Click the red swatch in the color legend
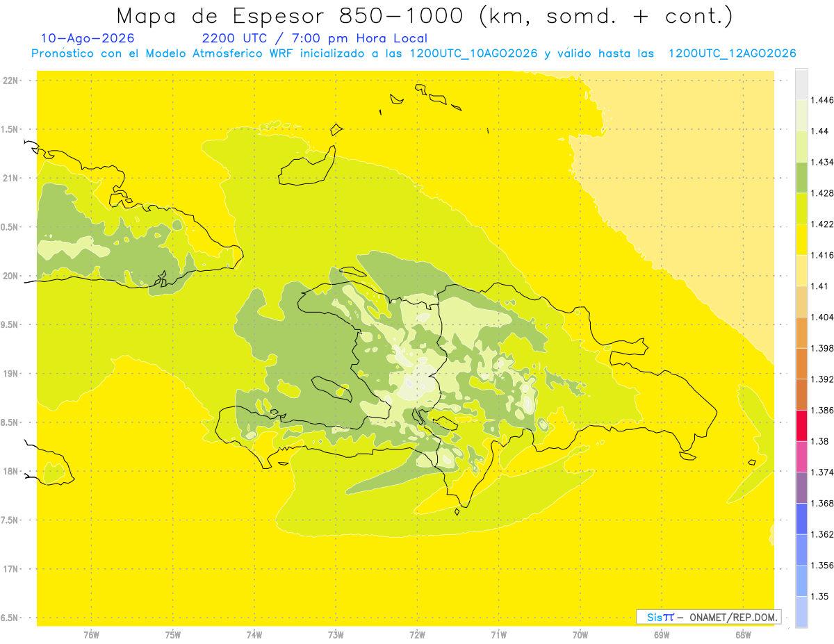The image size is (834, 644). pyautogui.click(x=801, y=425)
